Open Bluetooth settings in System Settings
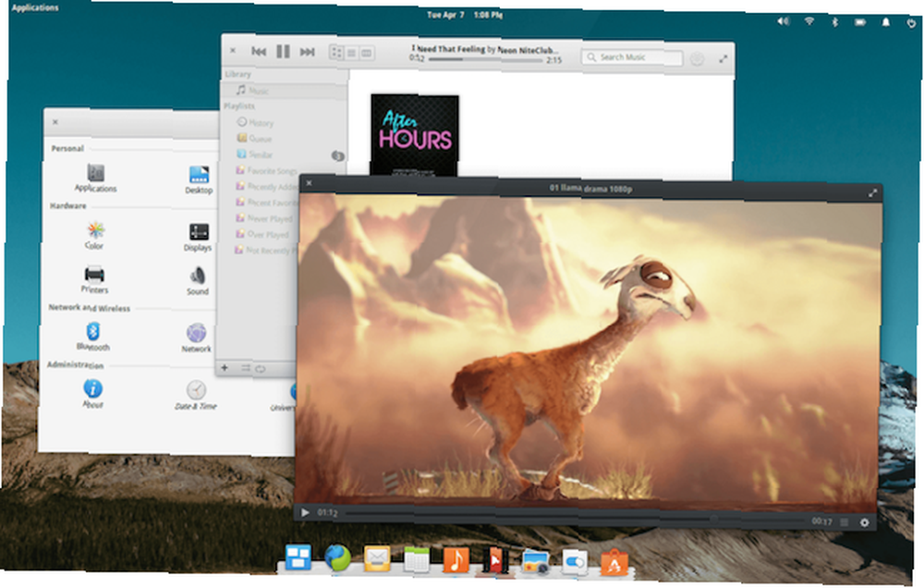Viewport: 924px width, 588px height. point(93,337)
